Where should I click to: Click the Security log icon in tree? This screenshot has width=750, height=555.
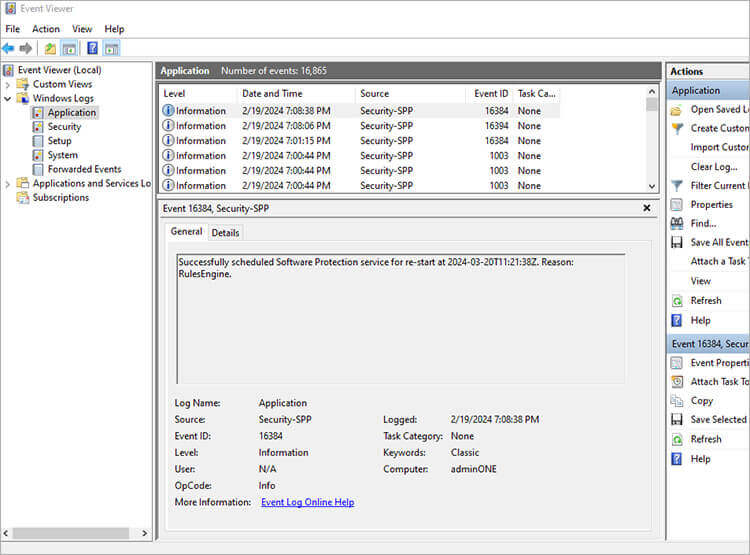click(x=38, y=127)
